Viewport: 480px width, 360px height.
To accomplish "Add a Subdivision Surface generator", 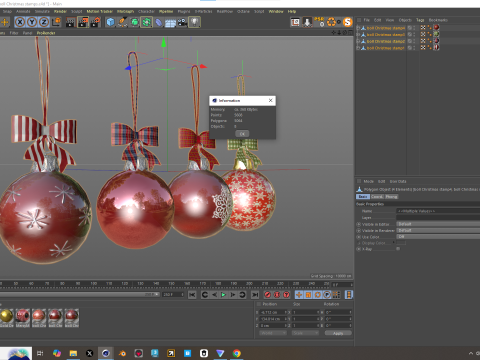I will click(134, 22).
